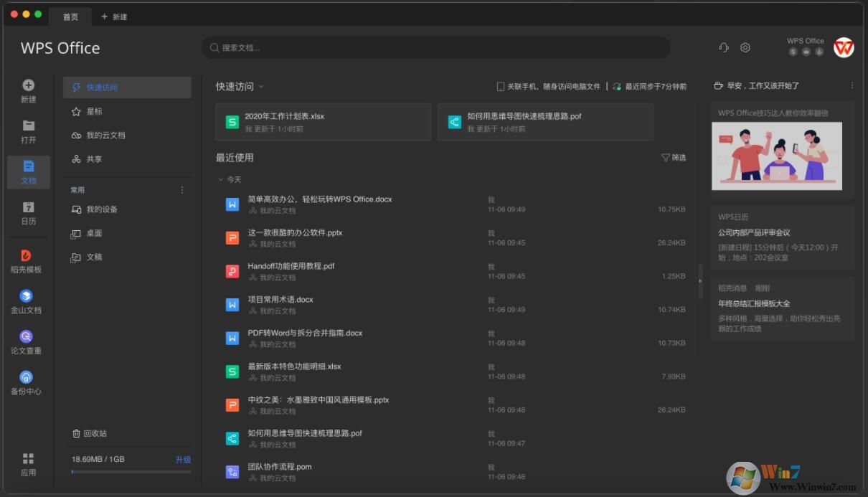Click the right panel three-dot menu

852,85
